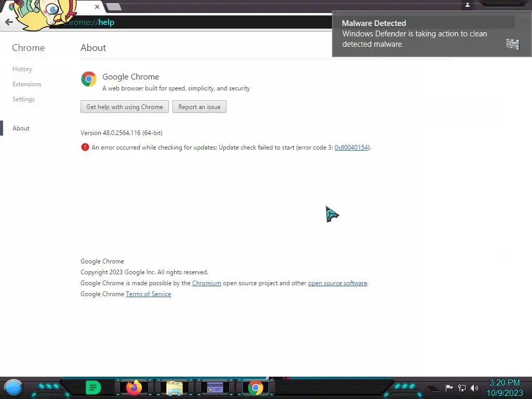
Task: Click the chrome://help address bar
Action: 190,22
